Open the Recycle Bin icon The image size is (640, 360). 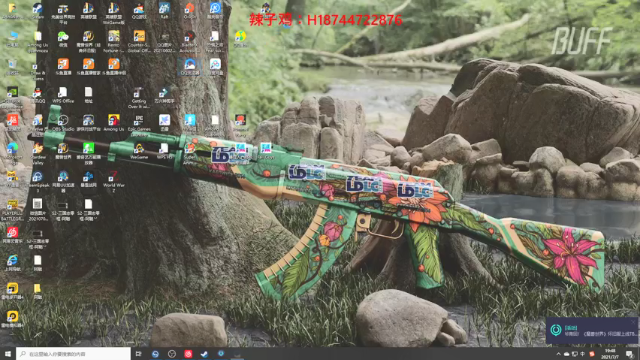tap(12, 67)
